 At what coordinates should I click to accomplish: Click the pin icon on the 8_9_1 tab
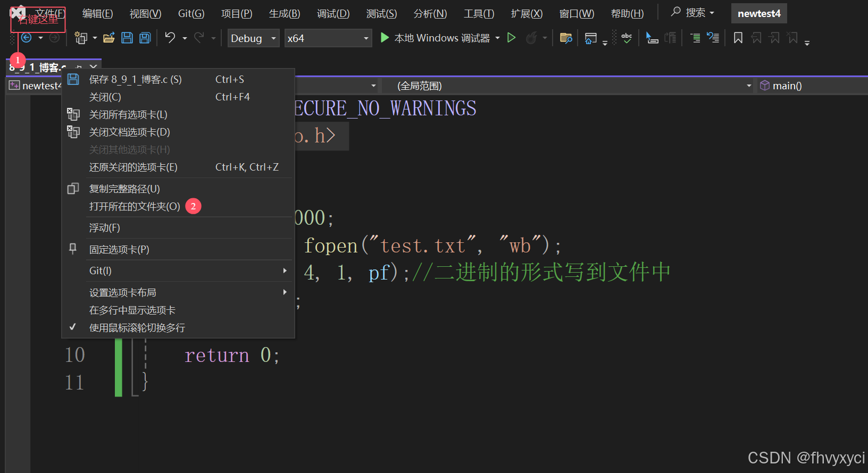point(79,67)
